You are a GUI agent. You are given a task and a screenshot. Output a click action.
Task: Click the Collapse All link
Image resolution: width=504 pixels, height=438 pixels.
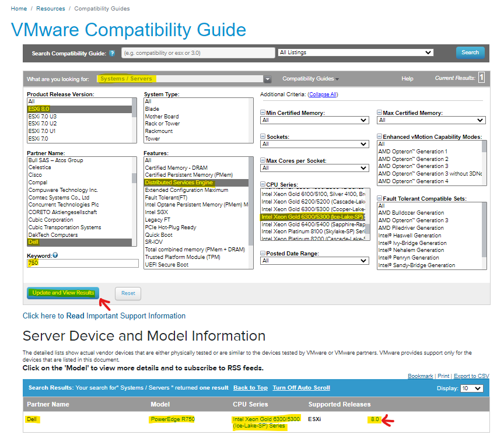[323, 94]
